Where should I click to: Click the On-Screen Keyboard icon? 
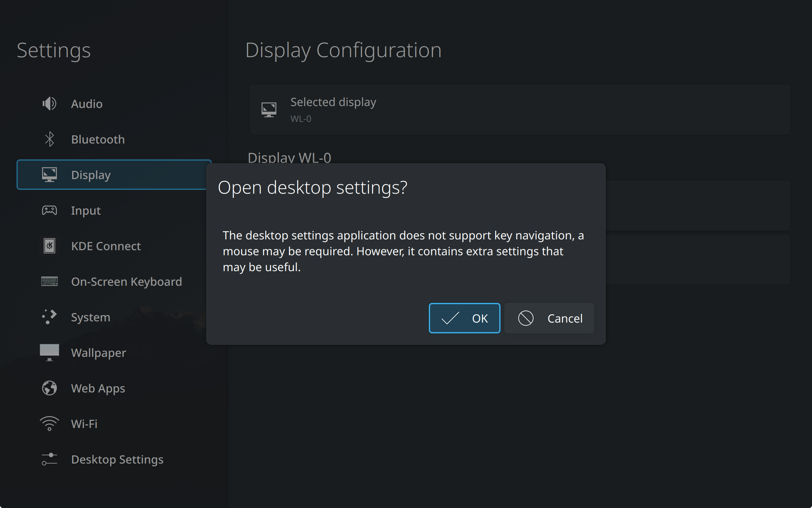pos(49,281)
